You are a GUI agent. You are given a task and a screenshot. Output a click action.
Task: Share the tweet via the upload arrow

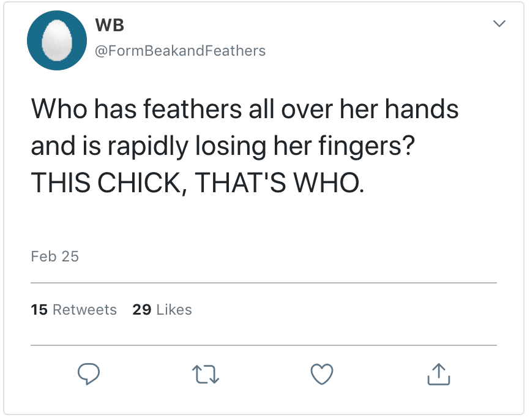click(x=438, y=374)
